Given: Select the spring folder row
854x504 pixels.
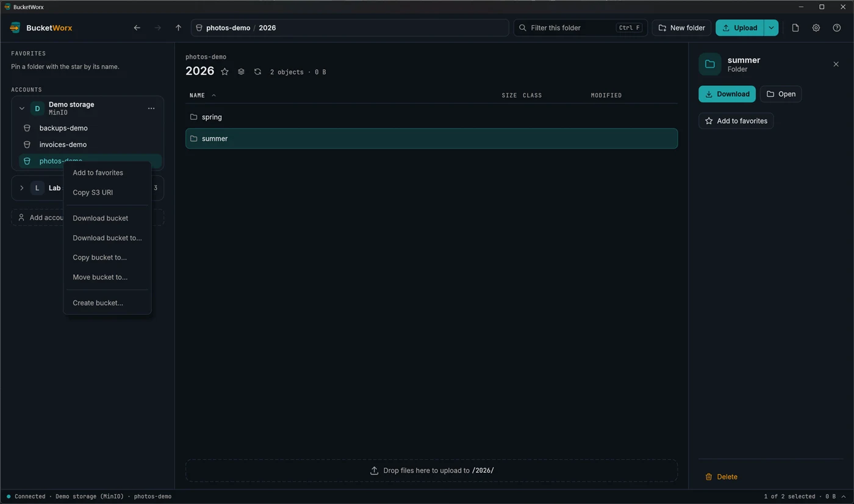Looking at the screenshot, I should click(x=431, y=117).
